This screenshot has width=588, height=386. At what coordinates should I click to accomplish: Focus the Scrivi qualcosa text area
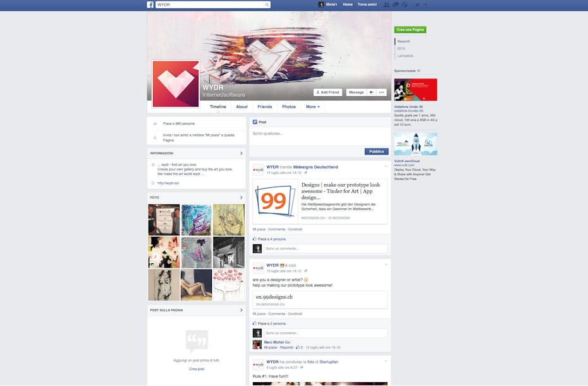[x=321, y=136]
